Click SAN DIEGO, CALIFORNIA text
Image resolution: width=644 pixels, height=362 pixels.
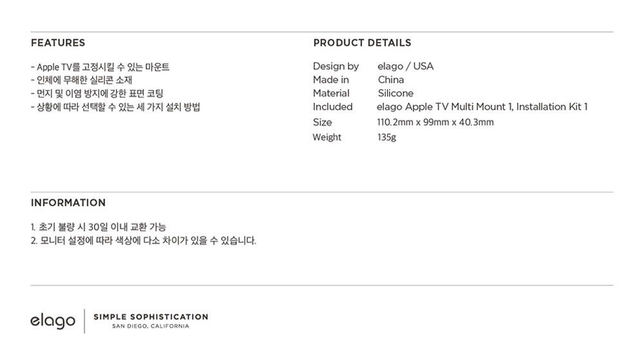point(151,327)
